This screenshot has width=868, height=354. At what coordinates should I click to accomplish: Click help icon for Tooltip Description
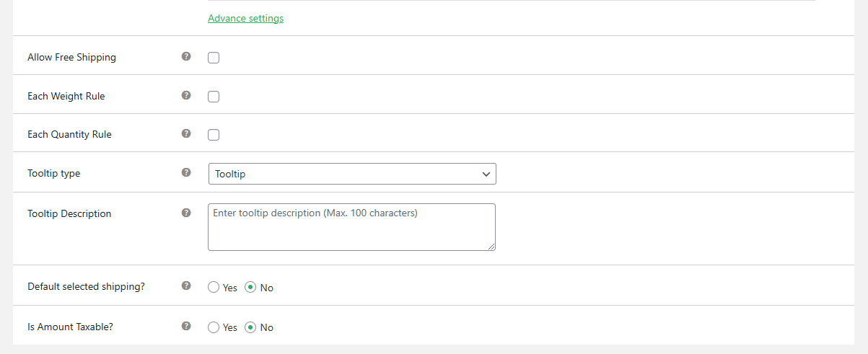click(x=186, y=213)
